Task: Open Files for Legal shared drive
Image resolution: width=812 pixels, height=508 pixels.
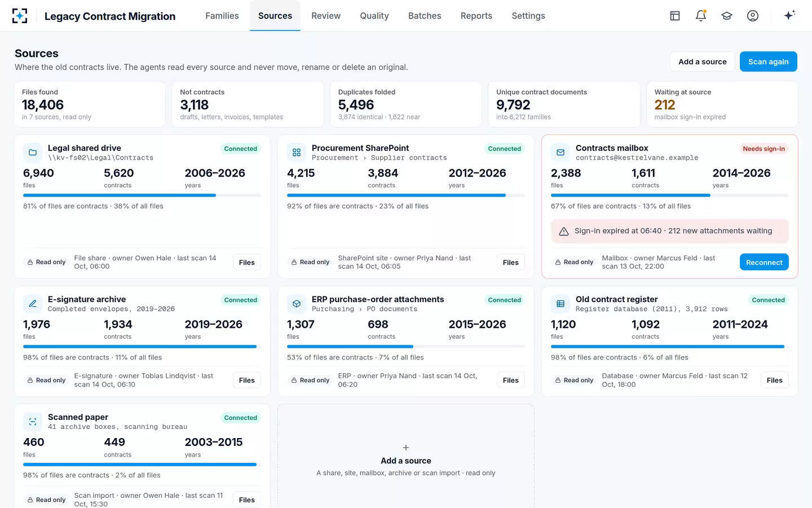Action: point(247,262)
